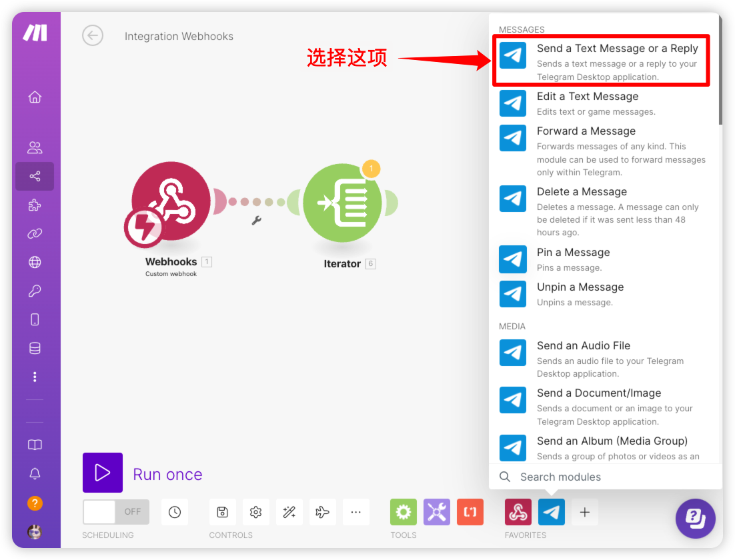Click the Webhooks favorite icon
The image size is (735, 560).
[518, 512]
